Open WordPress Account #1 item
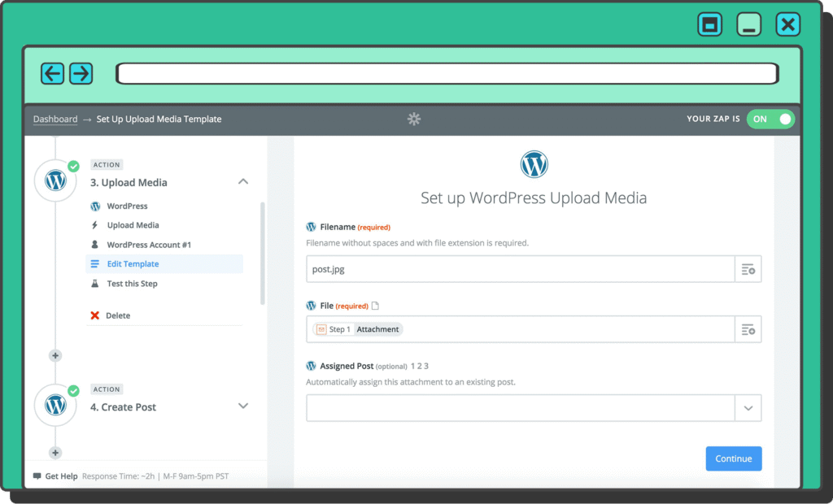Image resolution: width=833 pixels, height=504 pixels. coord(149,245)
